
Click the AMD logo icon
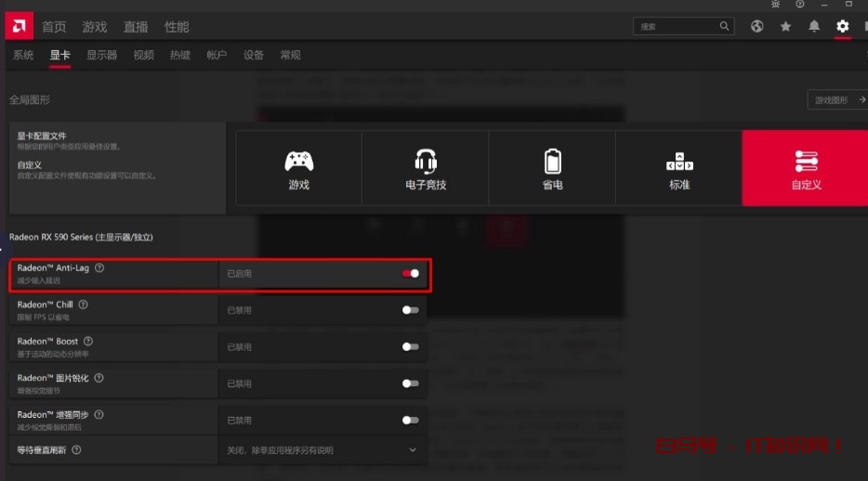(19, 26)
